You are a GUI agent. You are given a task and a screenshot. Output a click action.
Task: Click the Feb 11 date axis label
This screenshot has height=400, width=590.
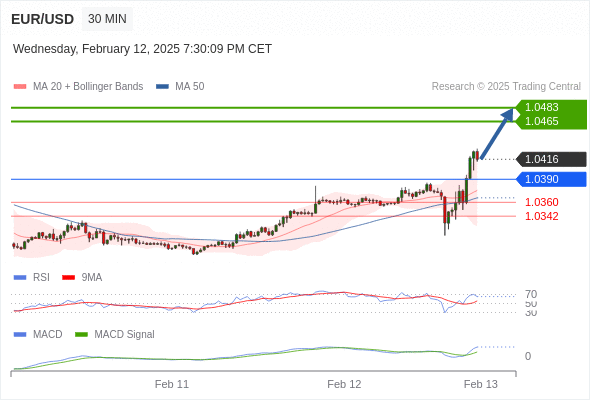[x=172, y=384]
